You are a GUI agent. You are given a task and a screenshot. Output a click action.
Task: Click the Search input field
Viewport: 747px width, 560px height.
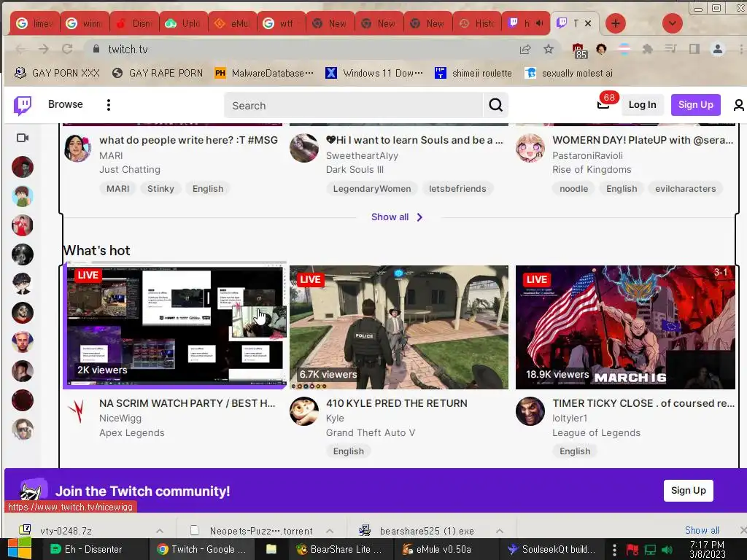coord(354,105)
